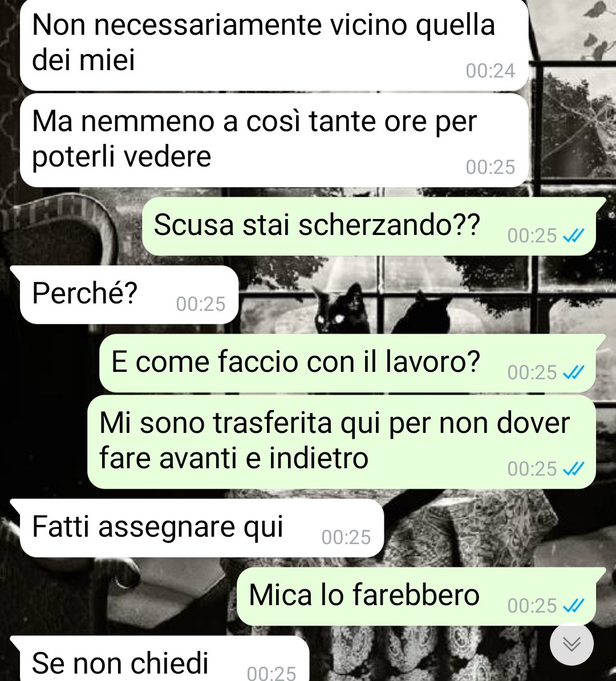Tap the 00:25 timestamp beside 'Perché?'

[201, 304]
